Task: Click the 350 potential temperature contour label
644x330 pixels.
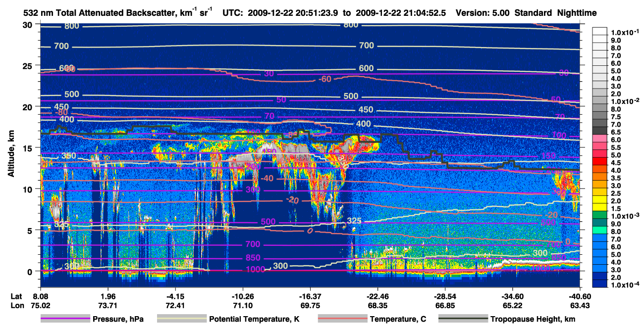Action: coord(68,156)
